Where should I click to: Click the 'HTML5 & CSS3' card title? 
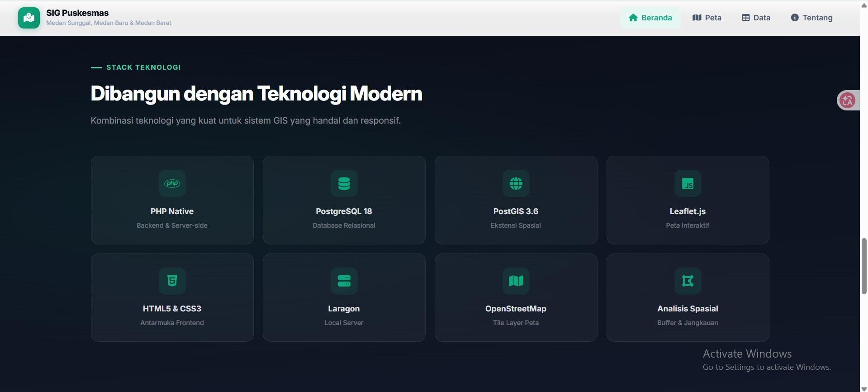pyautogui.click(x=172, y=309)
